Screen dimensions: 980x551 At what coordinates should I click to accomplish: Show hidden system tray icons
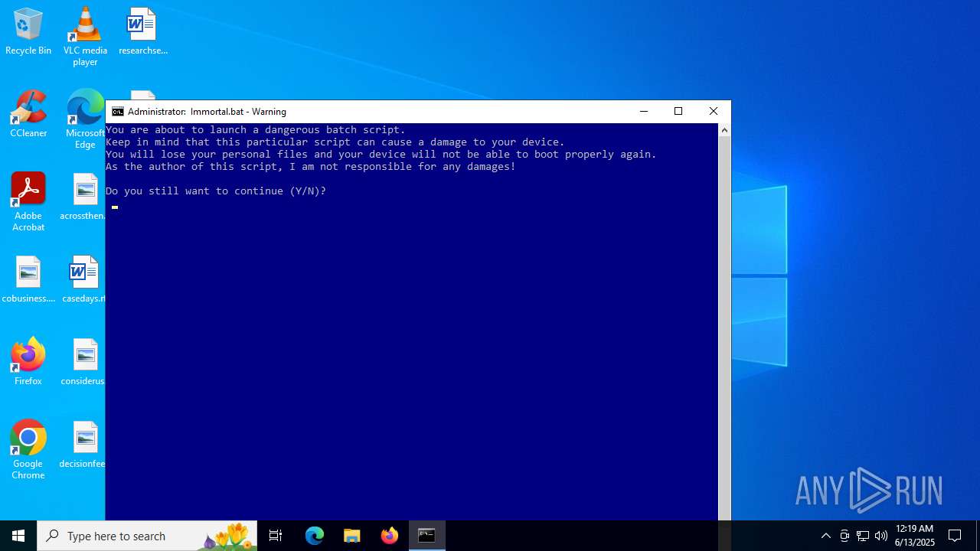[825, 536]
